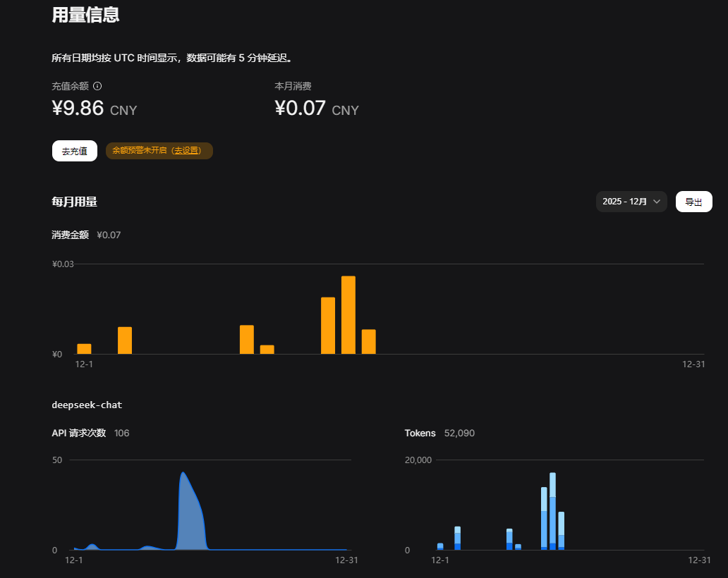This screenshot has height=578, width=728.
Task: Click the peak of the API 请求次数 area chart
Action: pyautogui.click(x=183, y=473)
